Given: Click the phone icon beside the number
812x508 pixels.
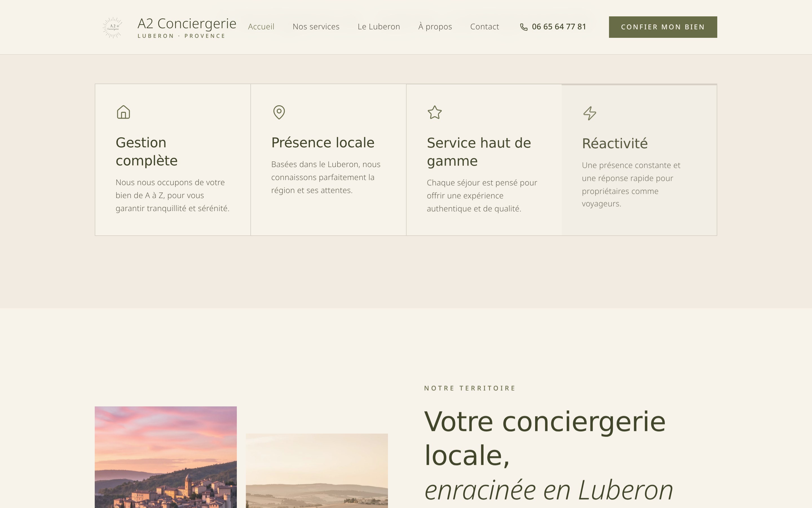Looking at the screenshot, I should click(x=524, y=27).
